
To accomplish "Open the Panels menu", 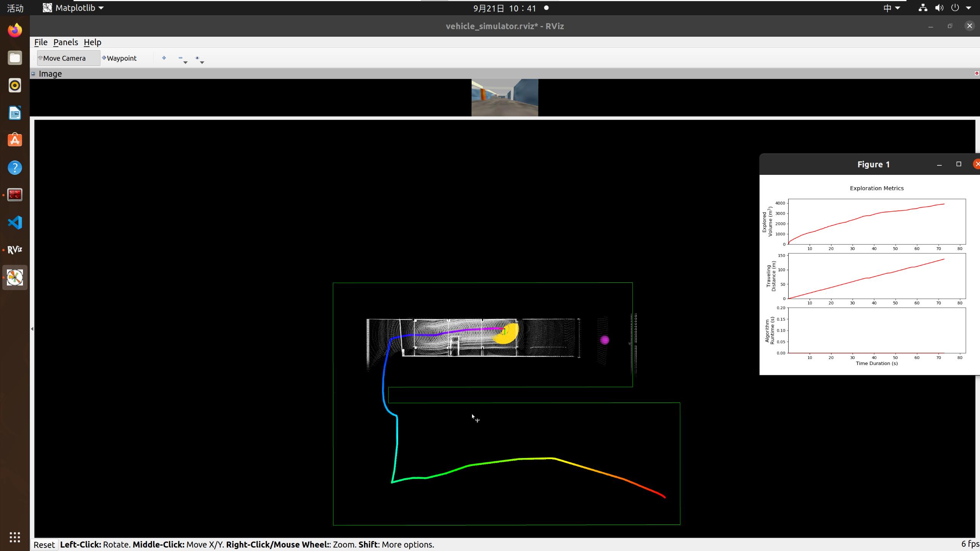I will [x=65, y=42].
